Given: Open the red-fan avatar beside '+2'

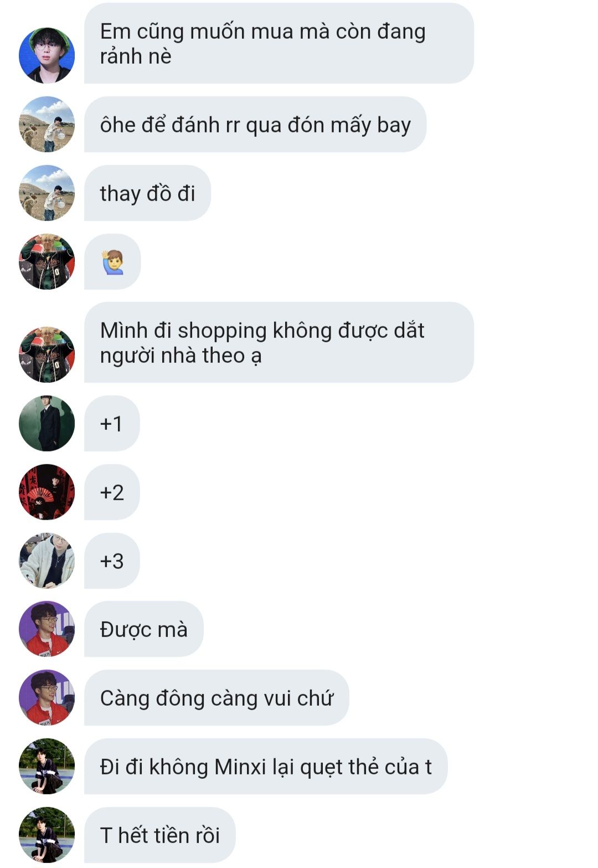Looking at the screenshot, I should [x=47, y=492].
